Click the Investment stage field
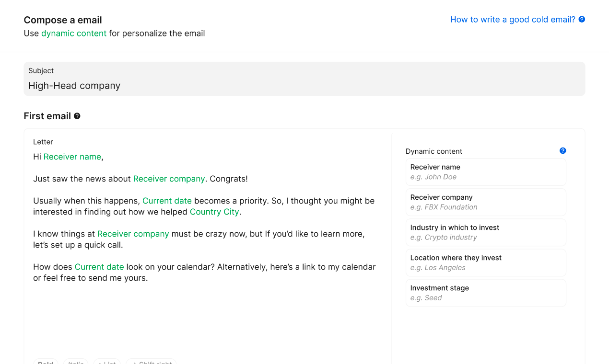Viewport: 609px width, 364px height. click(486, 293)
